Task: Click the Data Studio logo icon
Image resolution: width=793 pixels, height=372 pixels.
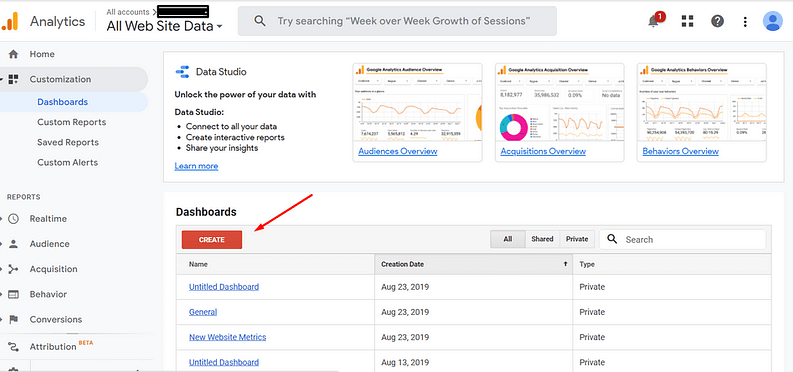Action: coord(182,72)
